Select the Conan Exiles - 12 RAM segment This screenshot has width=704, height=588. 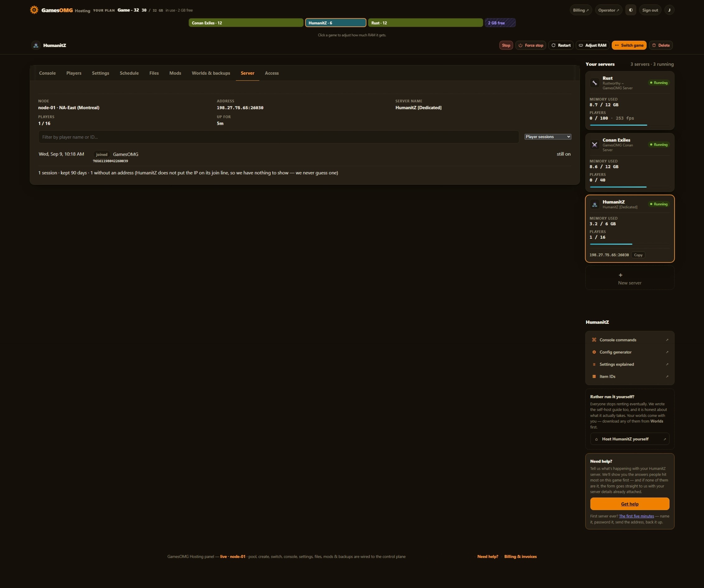pyautogui.click(x=246, y=23)
